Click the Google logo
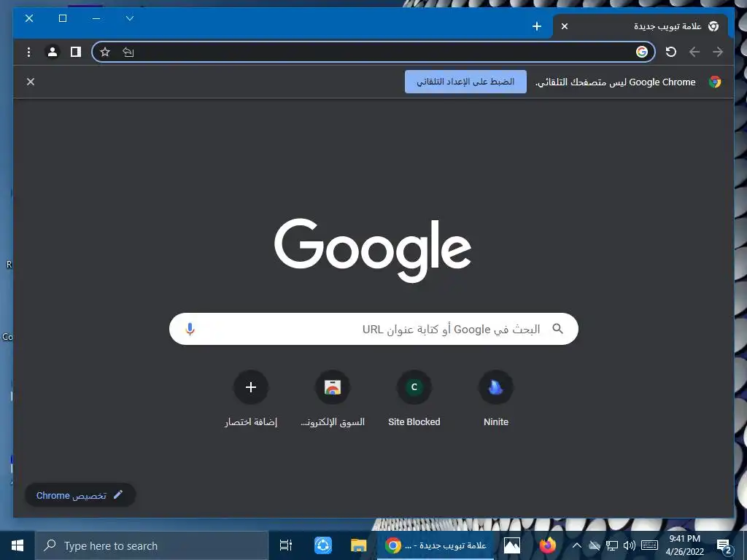 pos(373,250)
